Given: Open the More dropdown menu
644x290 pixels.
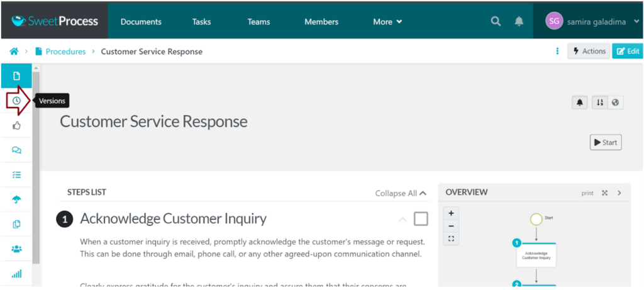Looking at the screenshot, I should coord(387,21).
